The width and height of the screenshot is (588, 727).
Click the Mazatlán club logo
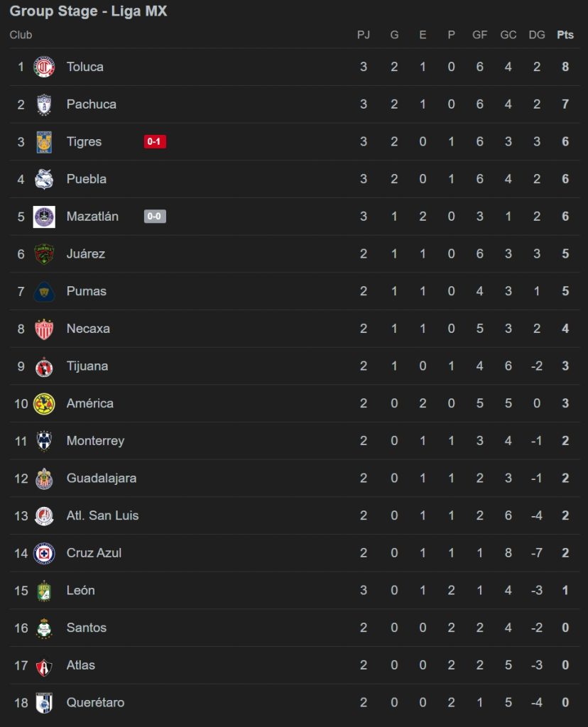(x=44, y=217)
